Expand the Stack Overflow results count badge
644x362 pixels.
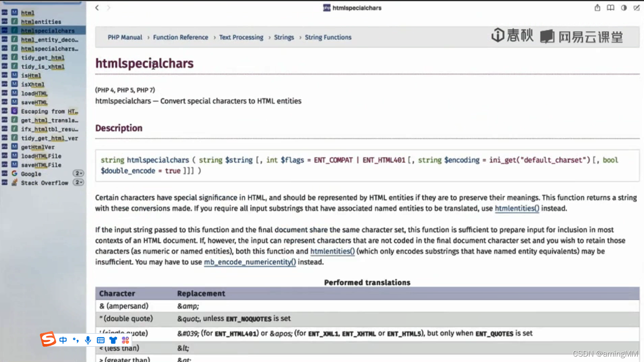pos(79,182)
